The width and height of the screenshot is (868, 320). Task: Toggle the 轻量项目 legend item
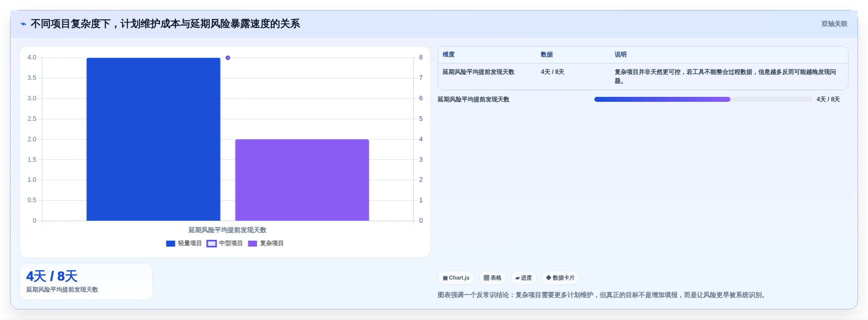184,244
